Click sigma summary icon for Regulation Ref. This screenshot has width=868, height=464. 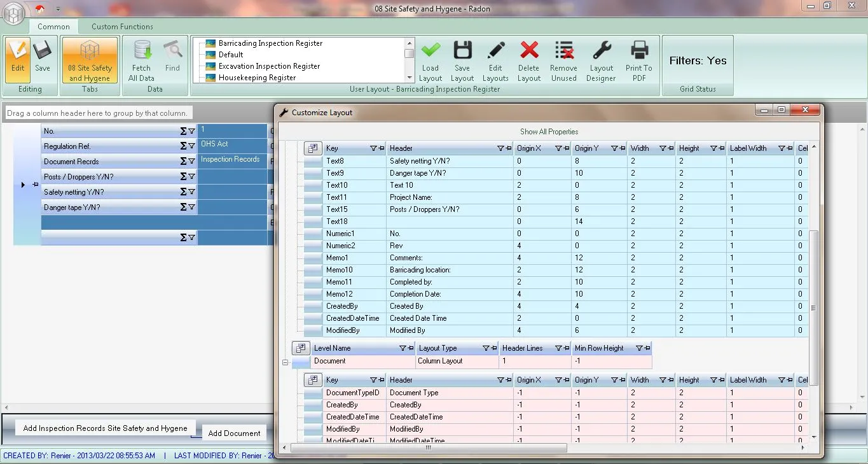(183, 146)
